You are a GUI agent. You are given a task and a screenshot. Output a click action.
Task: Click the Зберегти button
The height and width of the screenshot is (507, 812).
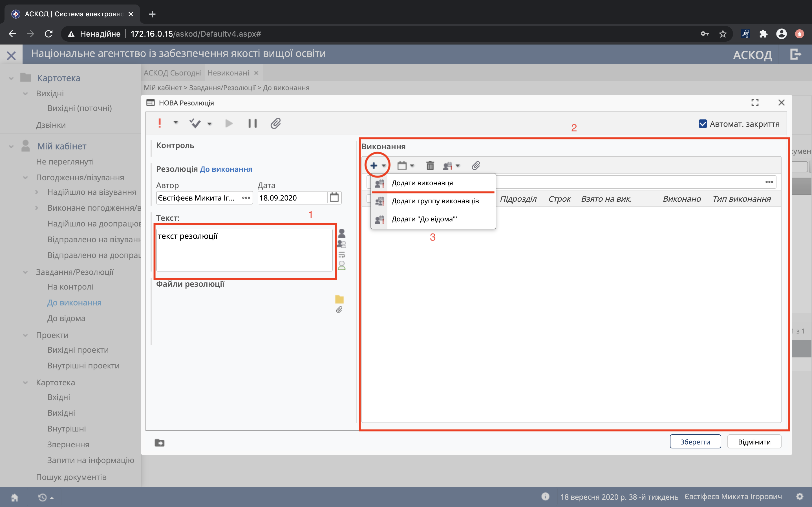click(695, 442)
